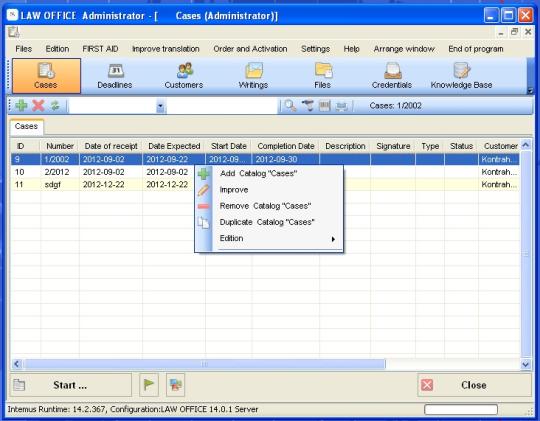
Task: Click the green plus add record icon
Action: [x=21, y=105]
